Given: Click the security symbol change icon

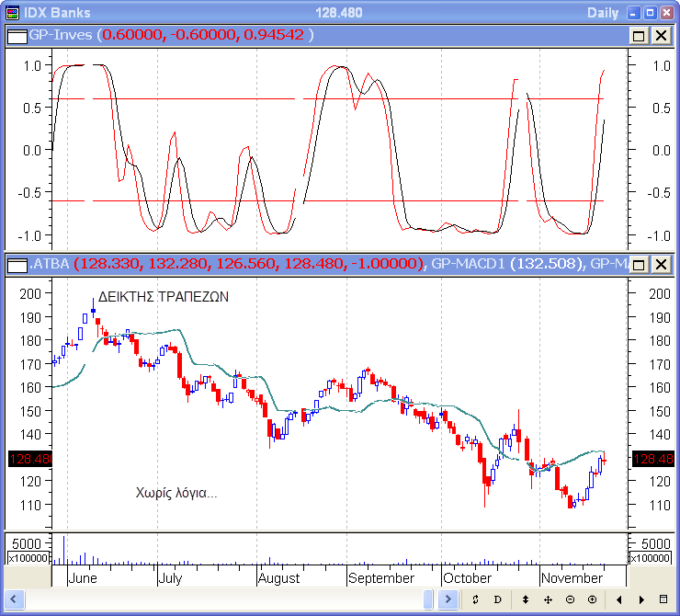Looking at the screenshot, I should tap(475, 599).
